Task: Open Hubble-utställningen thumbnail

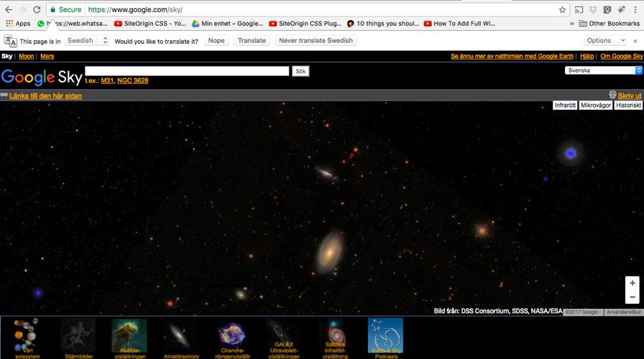Action: [x=129, y=338]
